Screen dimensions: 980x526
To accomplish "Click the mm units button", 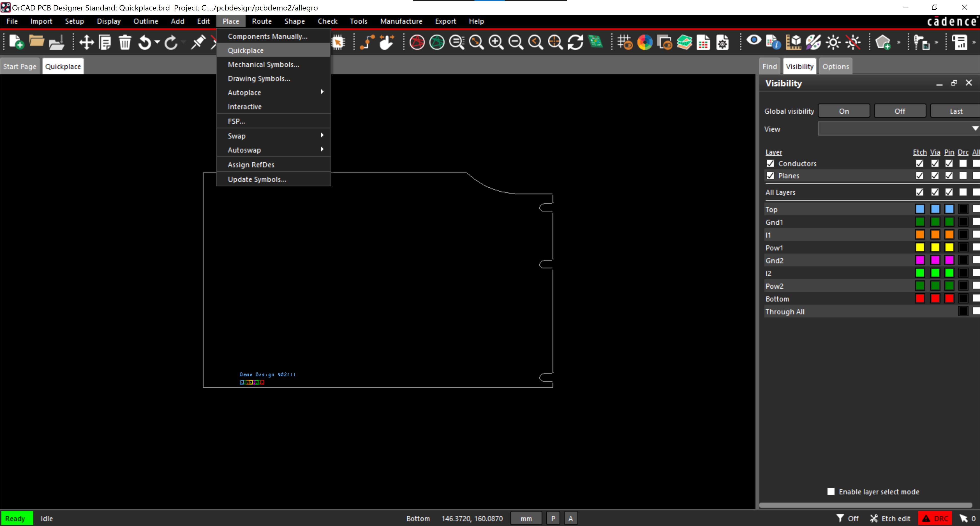I will (526, 518).
